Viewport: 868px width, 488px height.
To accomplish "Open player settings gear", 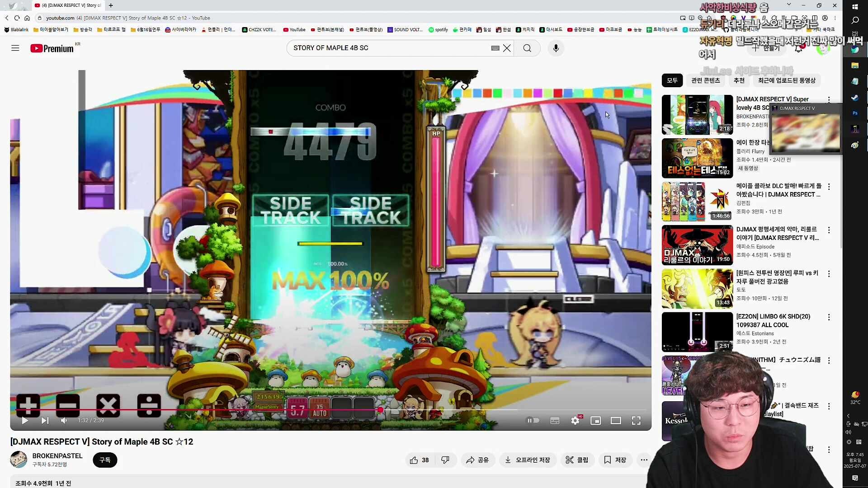I will pos(575,421).
